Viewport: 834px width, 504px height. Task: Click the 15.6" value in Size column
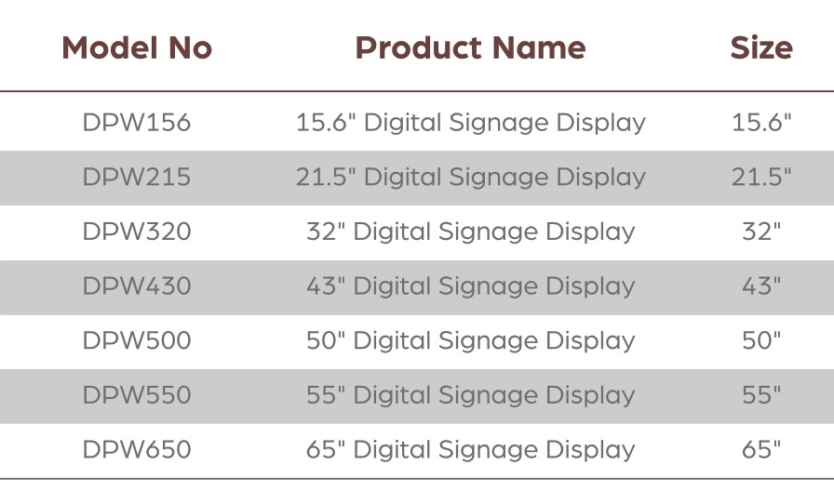tap(760, 123)
